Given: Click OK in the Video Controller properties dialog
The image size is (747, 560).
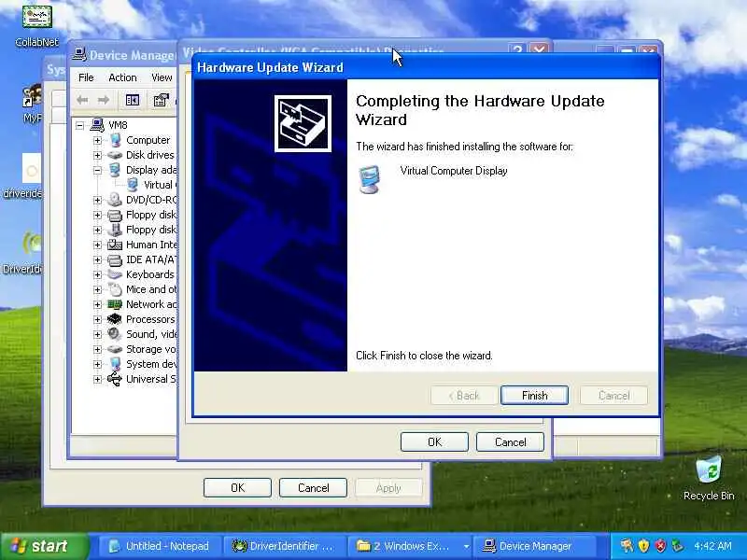Looking at the screenshot, I should pos(434,441).
